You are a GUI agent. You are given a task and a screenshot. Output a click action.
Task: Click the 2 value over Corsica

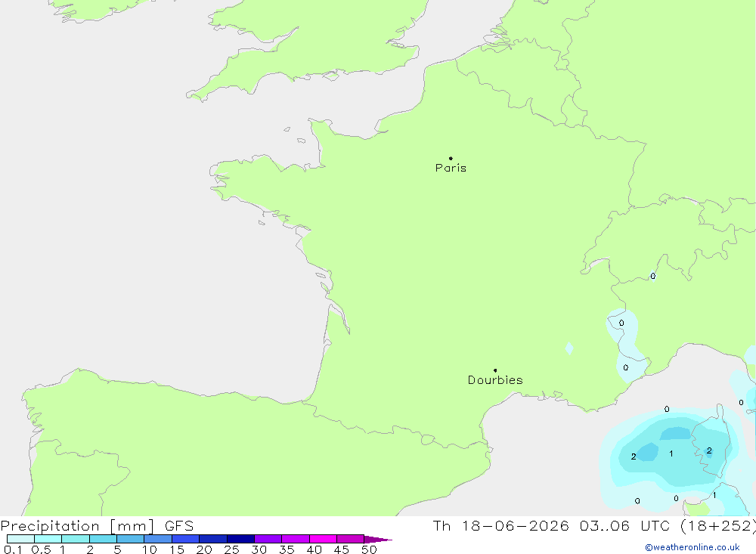pos(709,450)
